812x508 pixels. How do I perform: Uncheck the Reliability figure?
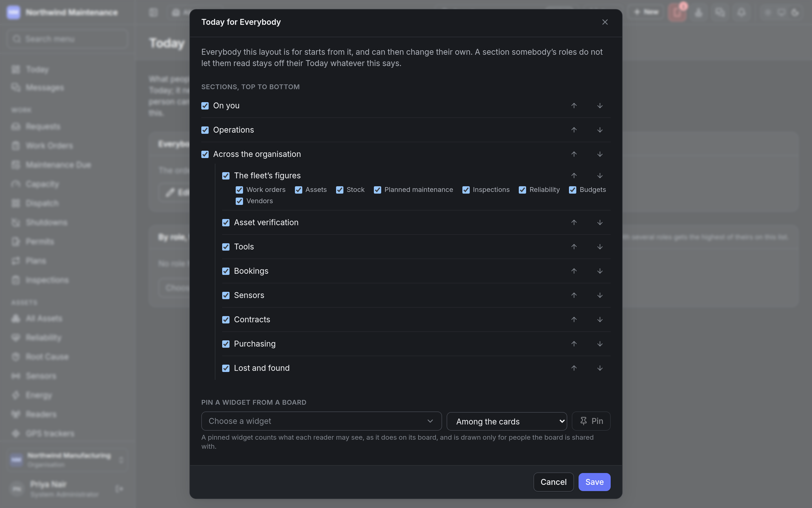pyautogui.click(x=522, y=190)
